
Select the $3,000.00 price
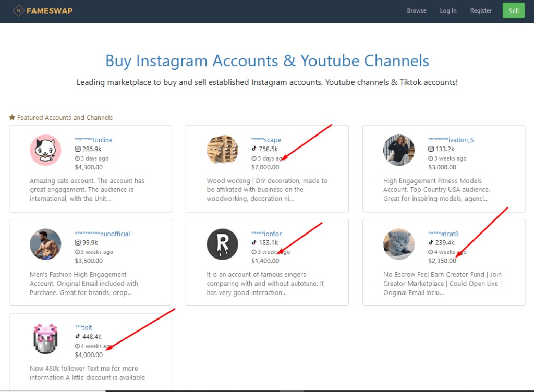[442, 167]
